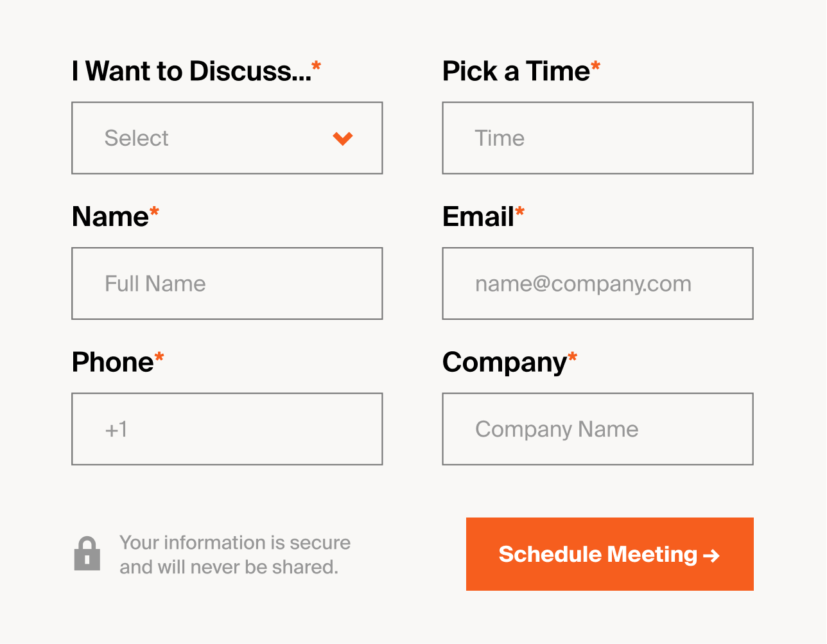The image size is (827, 644).
Task: Focus the Company Name input box
Action: (598, 429)
